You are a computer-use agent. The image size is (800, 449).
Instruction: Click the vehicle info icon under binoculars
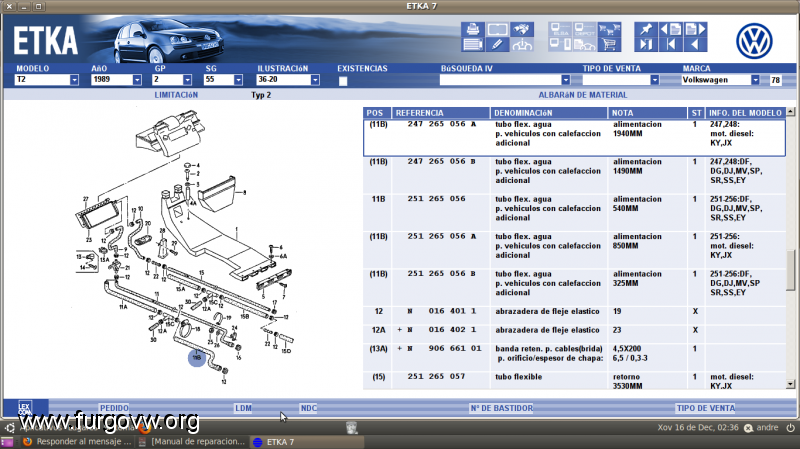coord(521,44)
